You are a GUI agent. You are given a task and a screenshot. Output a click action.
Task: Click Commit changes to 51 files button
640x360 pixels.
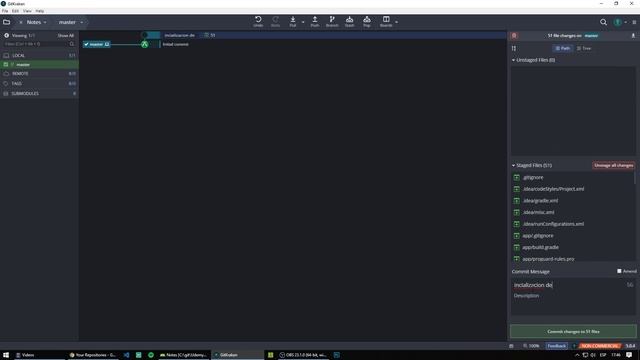click(573, 331)
